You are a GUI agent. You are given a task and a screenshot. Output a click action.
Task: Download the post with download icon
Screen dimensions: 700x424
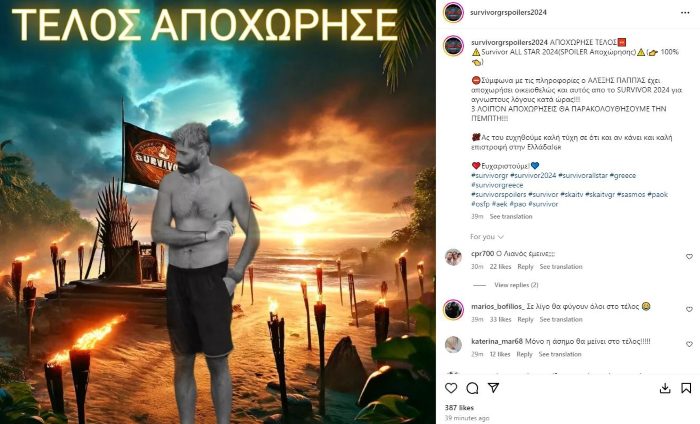point(665,388)
